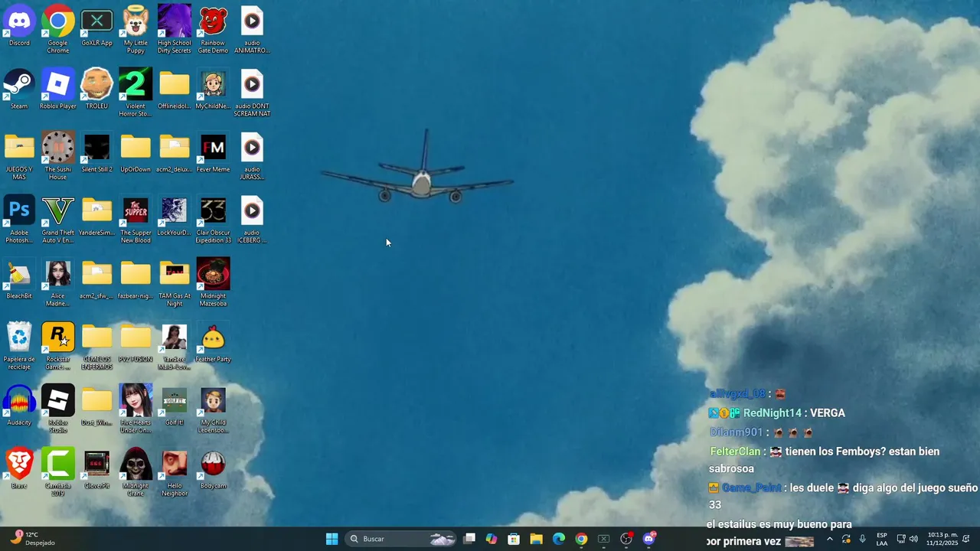
Task: Select the Five Hearts Under On... icon
Action: (136, 409)
